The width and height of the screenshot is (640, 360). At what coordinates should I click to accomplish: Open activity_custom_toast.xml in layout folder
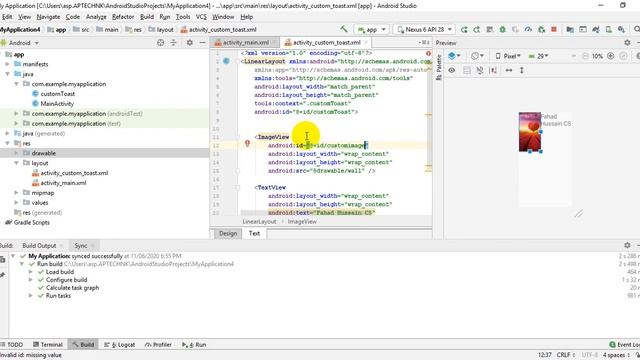coord(74,173)
